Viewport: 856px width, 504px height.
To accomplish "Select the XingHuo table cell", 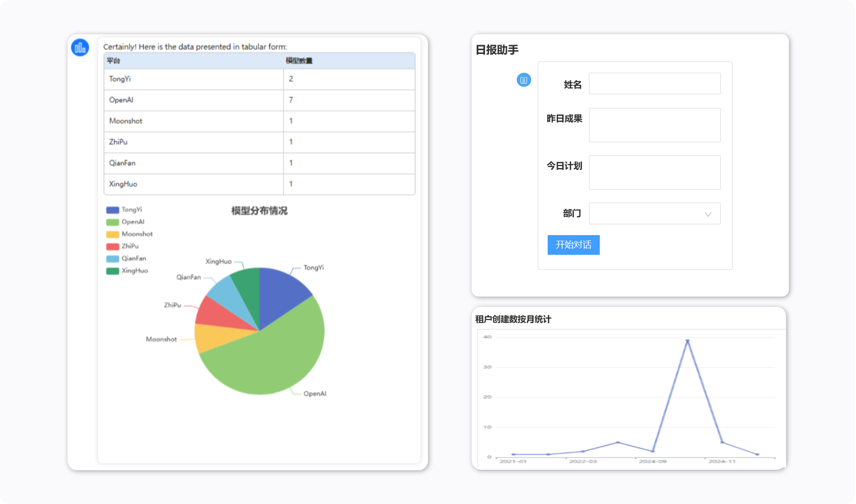I will pos(193,184).
